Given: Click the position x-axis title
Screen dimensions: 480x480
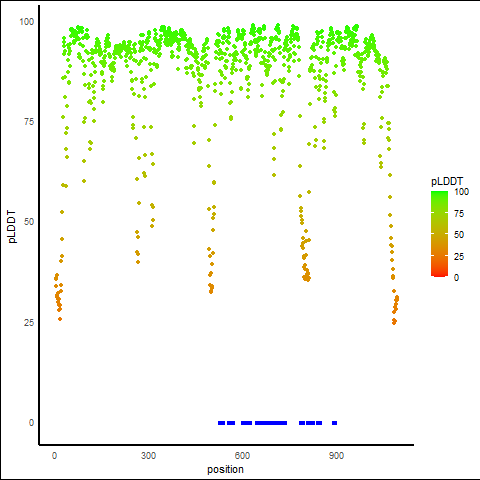Looking at the screenshot, I should (x=225, y=469).
